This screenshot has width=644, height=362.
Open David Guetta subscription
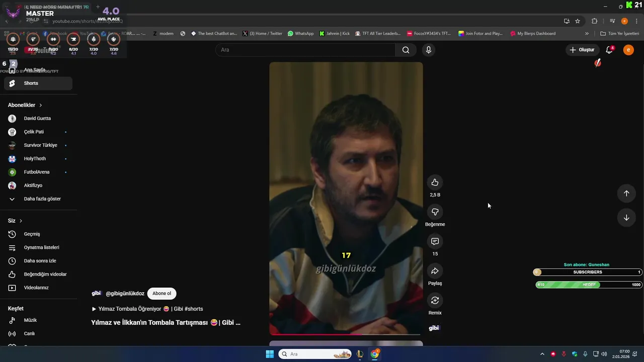(38, 119)
